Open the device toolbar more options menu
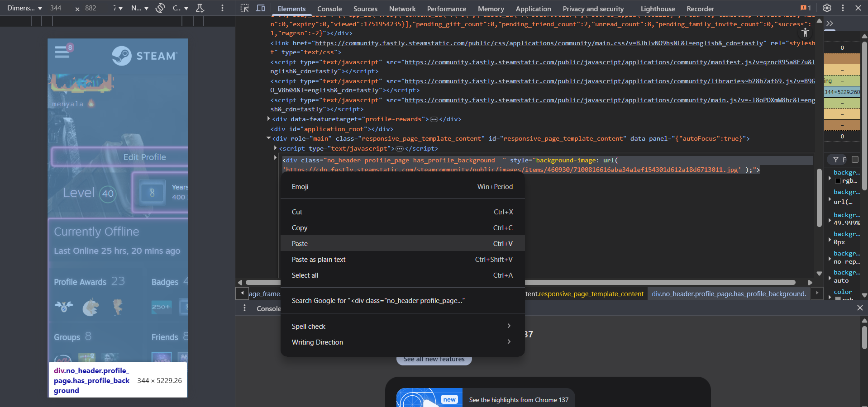Viewport: 868px width, 407px height. coord(222,8)
